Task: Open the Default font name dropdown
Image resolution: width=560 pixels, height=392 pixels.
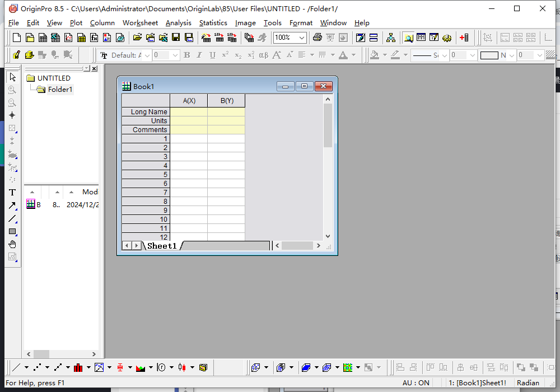Action: pyautogui.click(x=147, y=55)
